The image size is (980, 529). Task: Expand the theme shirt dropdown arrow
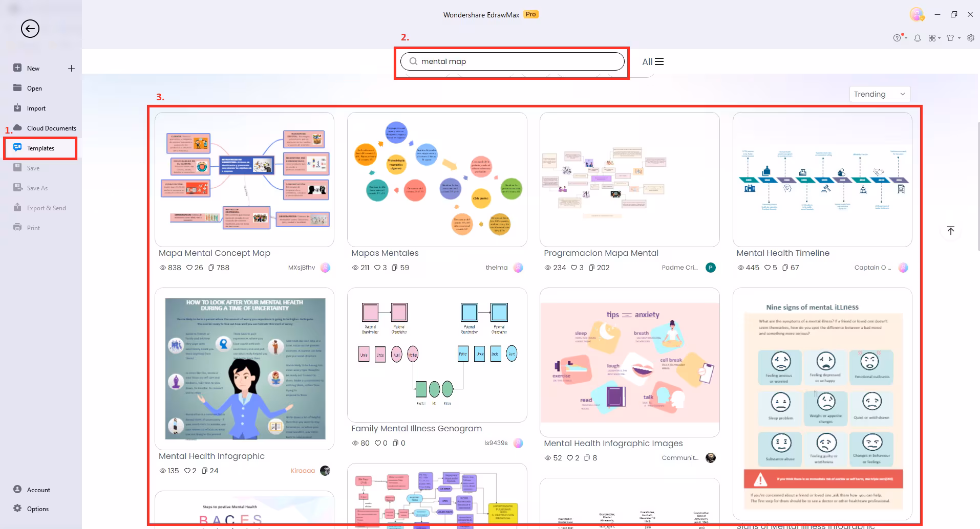pyautogui.click(x=959, y=38)
